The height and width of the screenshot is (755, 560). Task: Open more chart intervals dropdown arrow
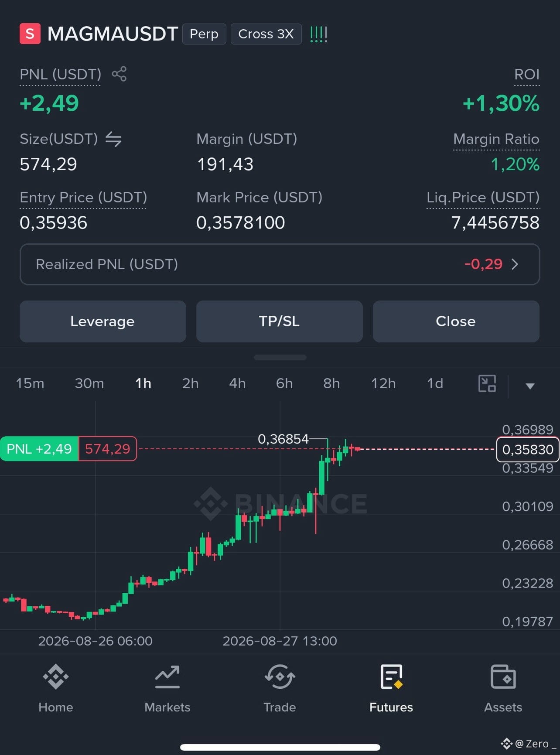(530, 386)
